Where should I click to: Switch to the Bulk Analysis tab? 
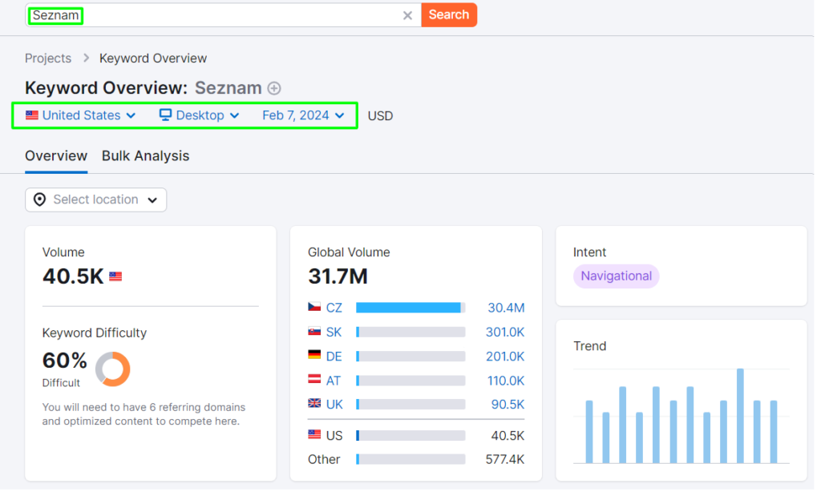146,156
